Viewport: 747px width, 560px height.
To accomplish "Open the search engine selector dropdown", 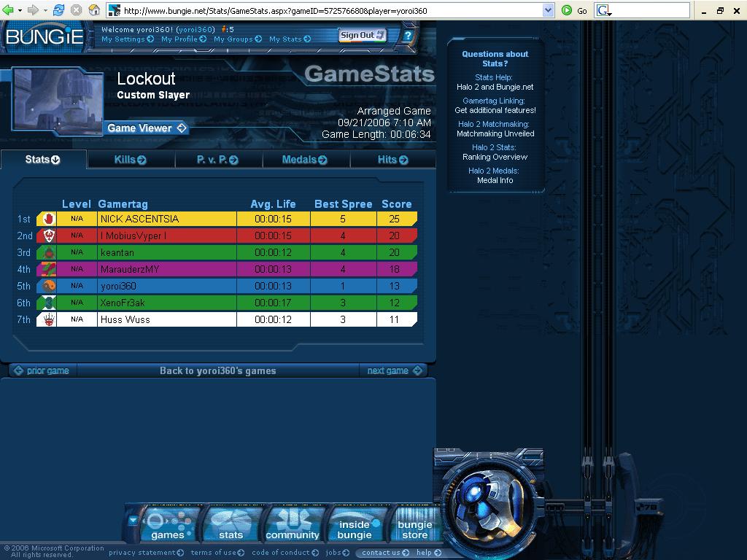I will 604,10.
